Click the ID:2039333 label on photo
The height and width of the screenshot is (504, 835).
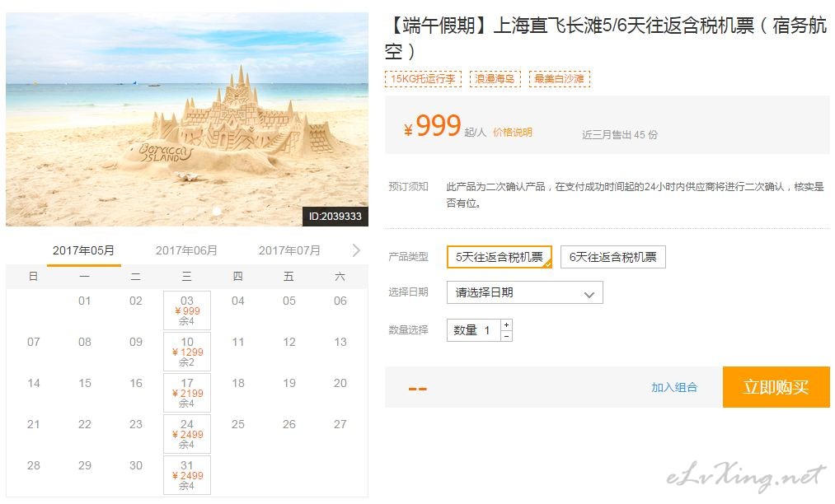pos(335,216)
